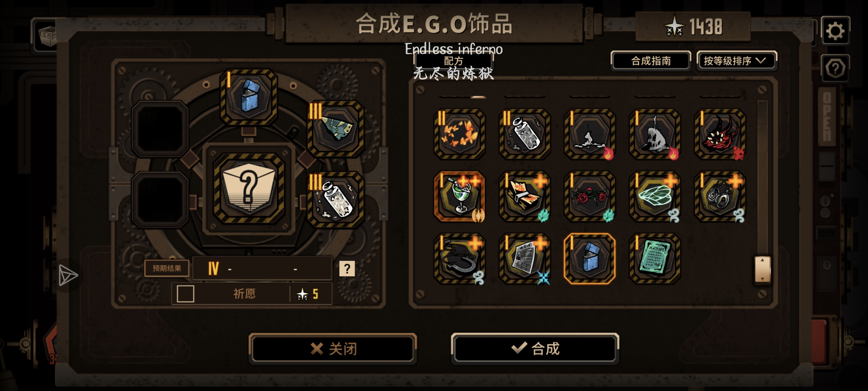The width and height of the screenshot is (868, 391).
Task: Remove the blue lighter from the top fusion slot
Action: [249, 97]
